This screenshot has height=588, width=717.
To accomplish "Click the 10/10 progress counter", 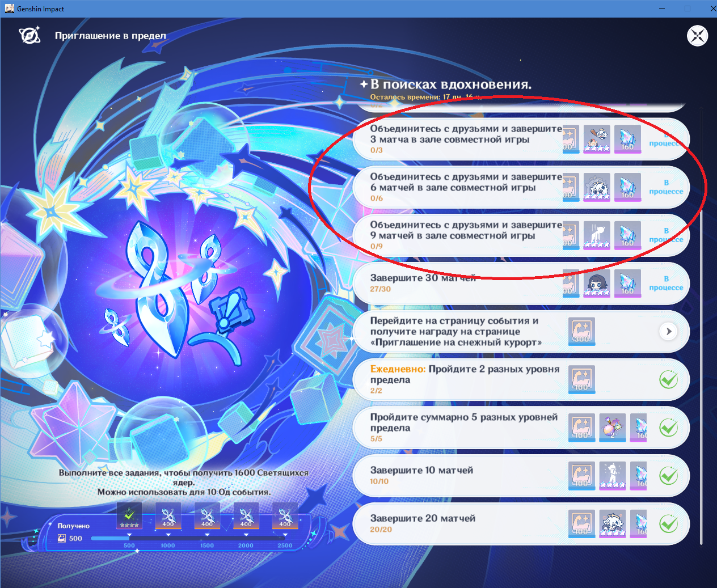I will pos(379,481).
